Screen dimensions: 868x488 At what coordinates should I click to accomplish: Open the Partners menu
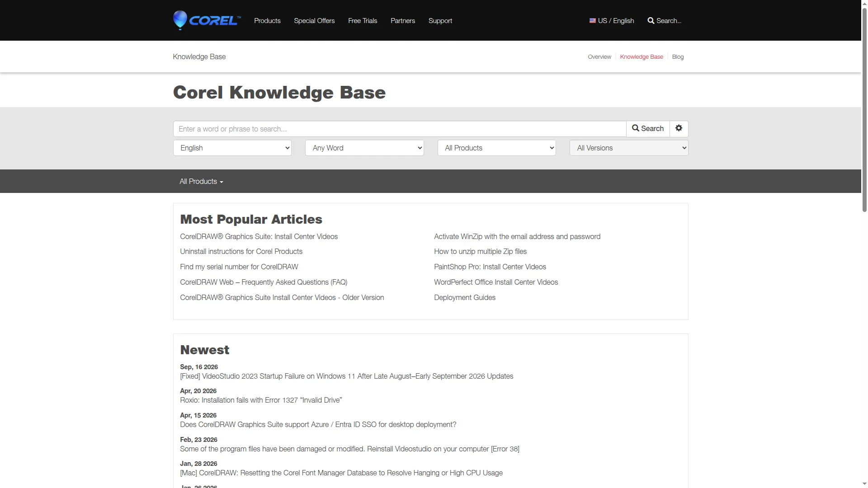(x=402, y=21)
